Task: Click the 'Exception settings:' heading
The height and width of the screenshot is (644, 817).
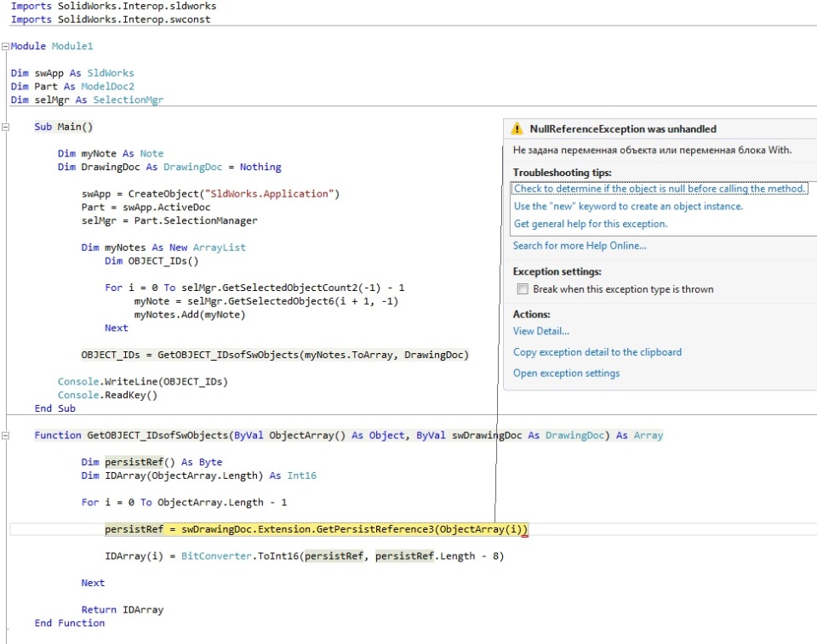Action: [557, 271]
